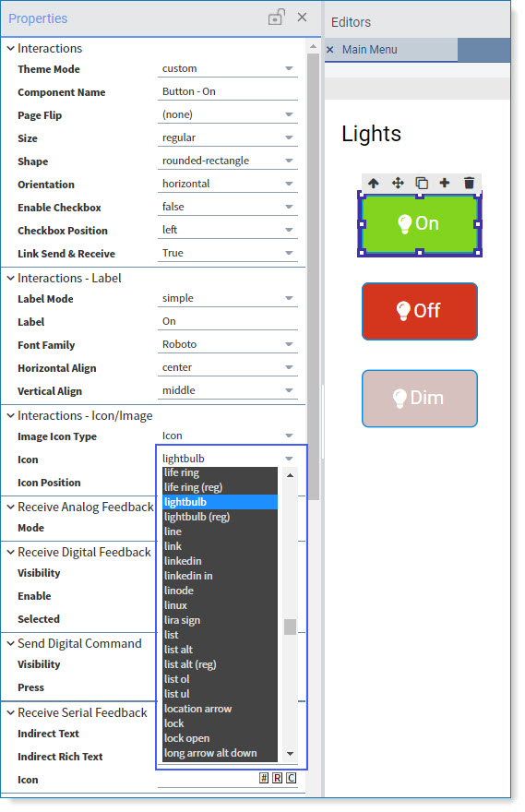Click the lock icon in Properties header
The width and height of the screenshot is (525, 812).
coord(276,18)
